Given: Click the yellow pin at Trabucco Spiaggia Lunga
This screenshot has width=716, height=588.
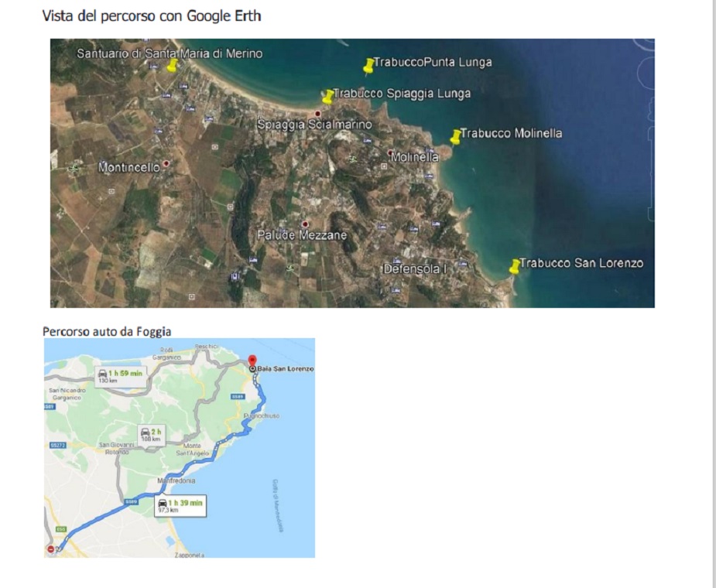Looking at the screenshot, I should pos(327,97).
